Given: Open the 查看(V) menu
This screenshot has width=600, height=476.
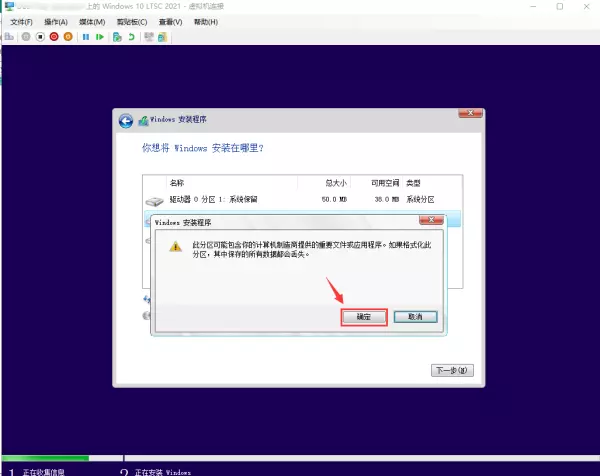Looking at the screenshot, I should (x=170, y=22).
